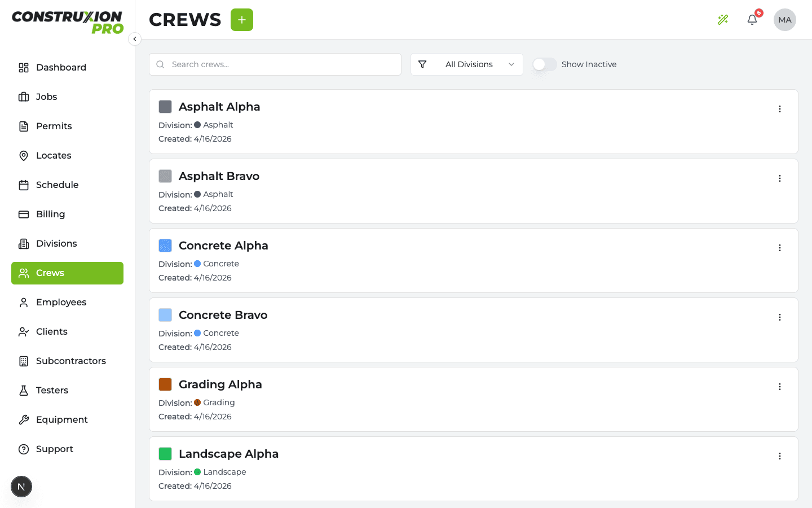
Task: Open the Divisions page
Action: click(x=67, y=244)
